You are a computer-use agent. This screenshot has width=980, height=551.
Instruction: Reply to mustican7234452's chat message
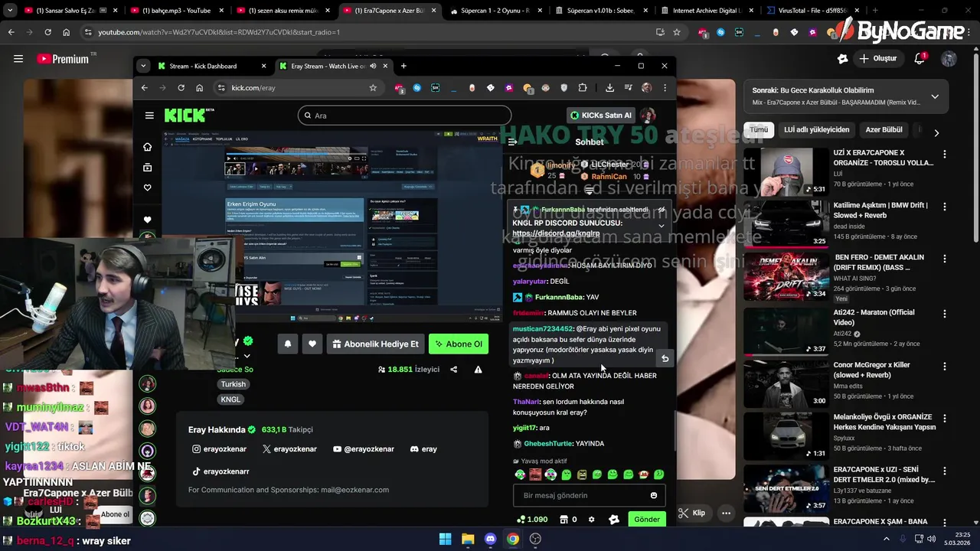click(x=665, y=359)
